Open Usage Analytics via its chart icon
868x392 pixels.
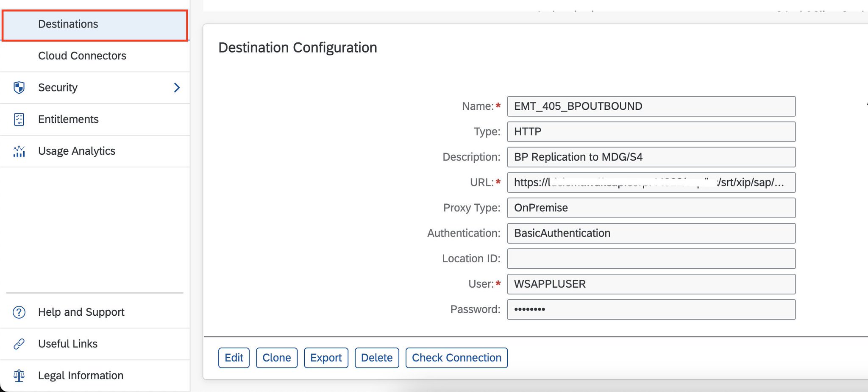point(19,151)
